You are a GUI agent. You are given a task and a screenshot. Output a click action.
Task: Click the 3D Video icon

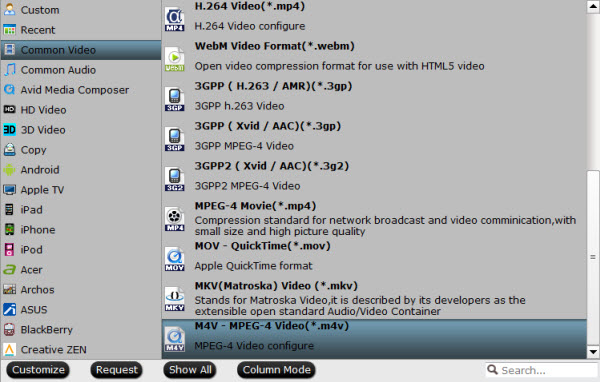10,130
